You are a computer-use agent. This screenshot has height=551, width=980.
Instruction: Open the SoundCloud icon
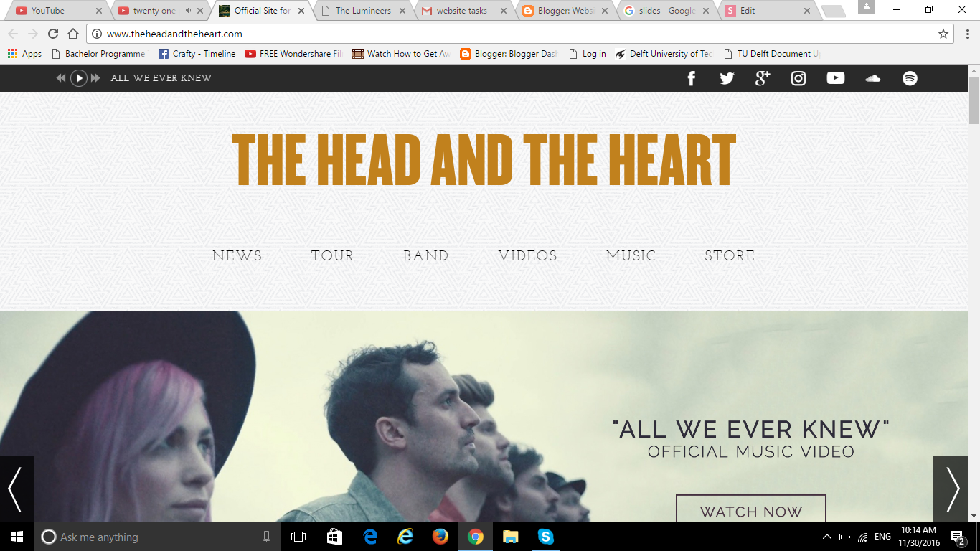click(x=873, y=78)
